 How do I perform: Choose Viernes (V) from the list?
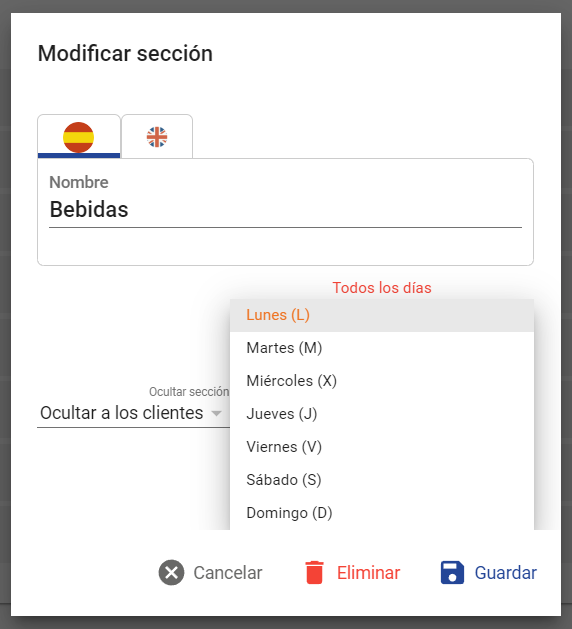[382, 447]
